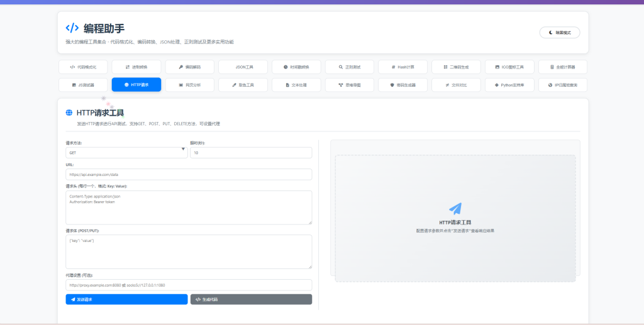Switch to the HTTP请求 tab
Image resolution: width=644 pixels, height=325 pixels.
pyautogui.click(x=136, y=84)
